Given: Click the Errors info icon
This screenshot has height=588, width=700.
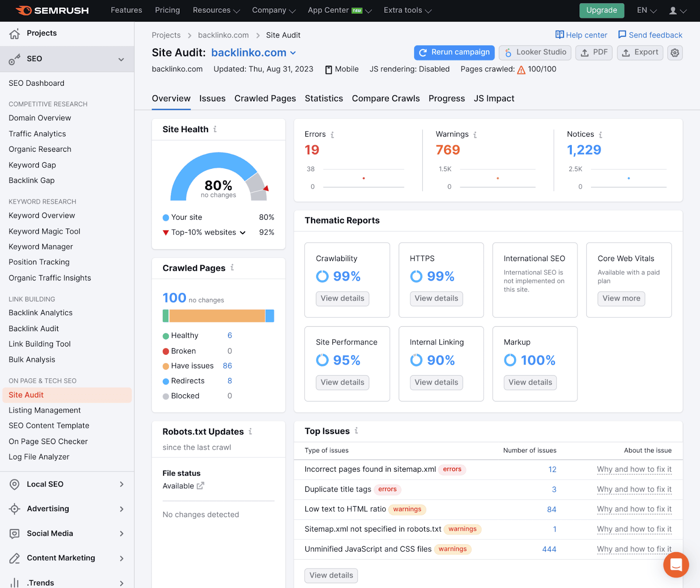Looking at the screenshot, I should point(332,135).
